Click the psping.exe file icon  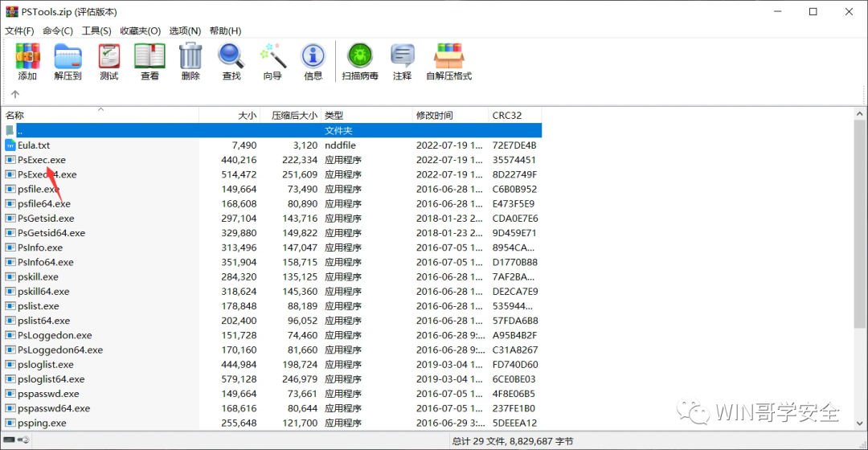[x=10, y=423]
